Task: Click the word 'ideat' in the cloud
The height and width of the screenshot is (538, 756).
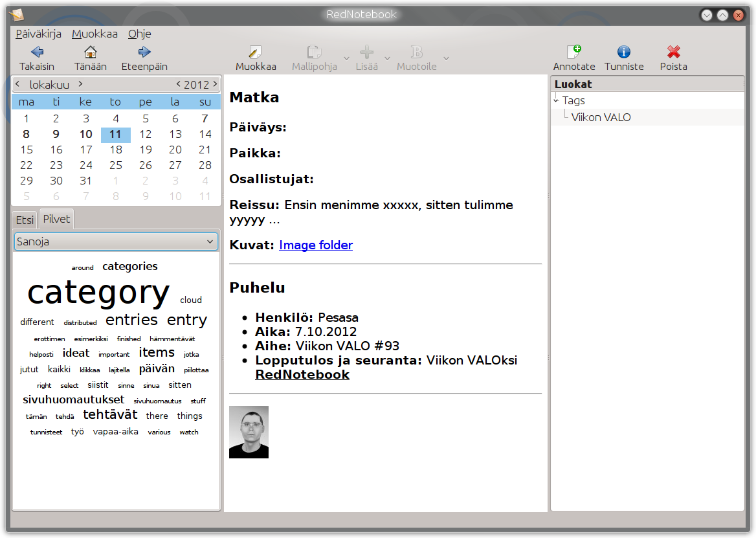Action: tap(76, 353)
